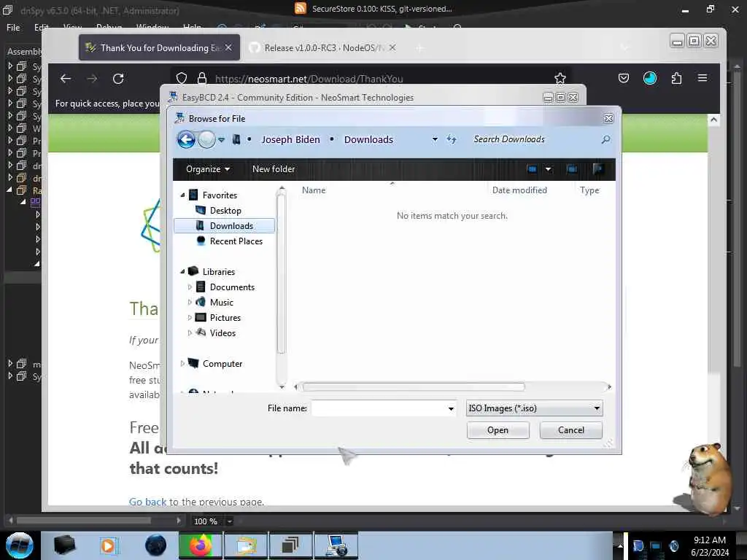Reload the page in Firefox
This screenshot has height=560, width=747.
(118, 79)
